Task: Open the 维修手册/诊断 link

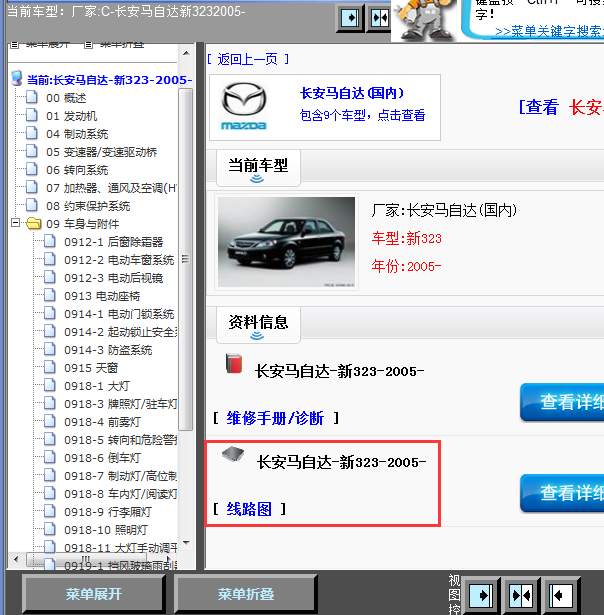Action: coord(275,418)
